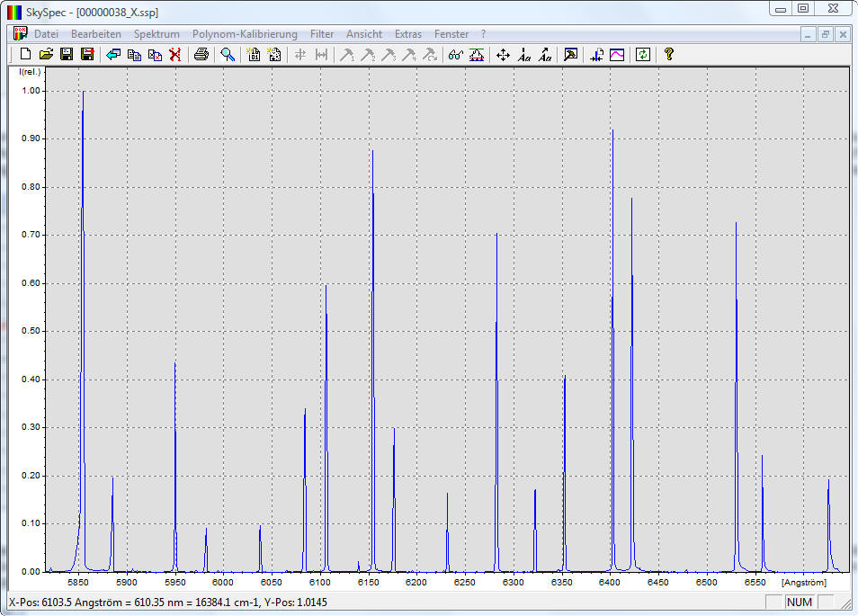Expand the Filter menu
The image size is (858, 616).
(x=322, y=34)
